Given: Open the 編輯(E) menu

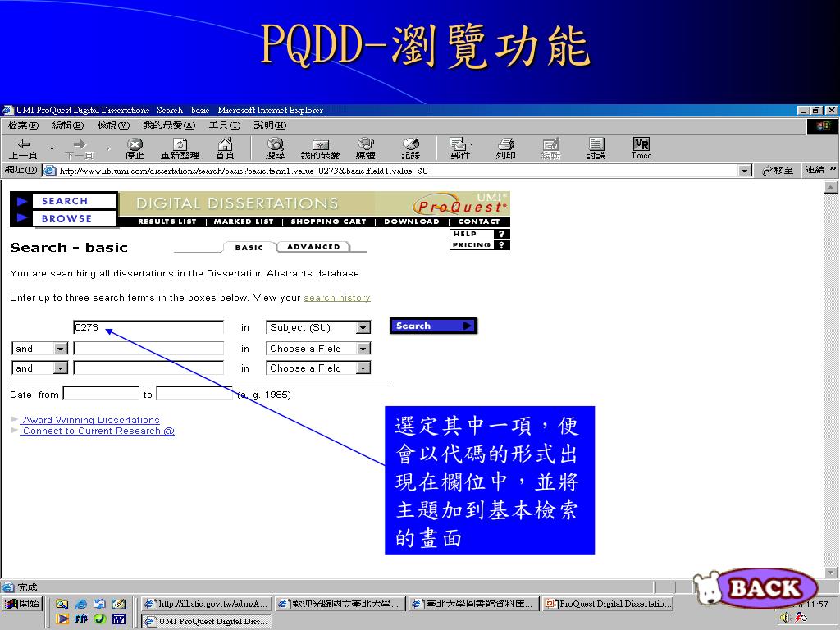Looking at the screenshot, I should tap(67, 126).
